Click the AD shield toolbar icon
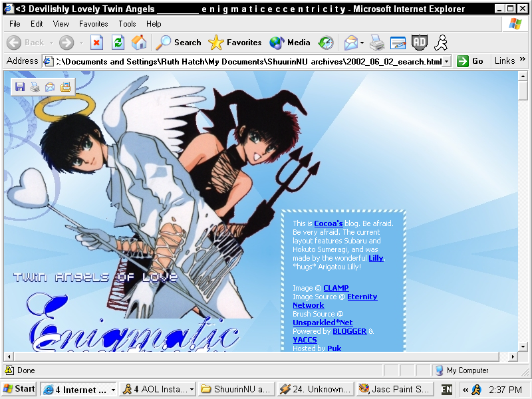The image size is (532, 399). coord(420,43)
